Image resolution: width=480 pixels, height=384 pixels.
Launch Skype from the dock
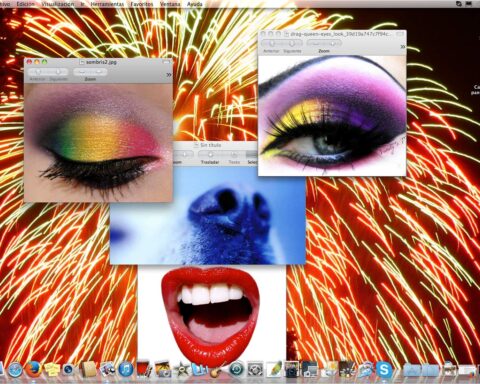384,370
